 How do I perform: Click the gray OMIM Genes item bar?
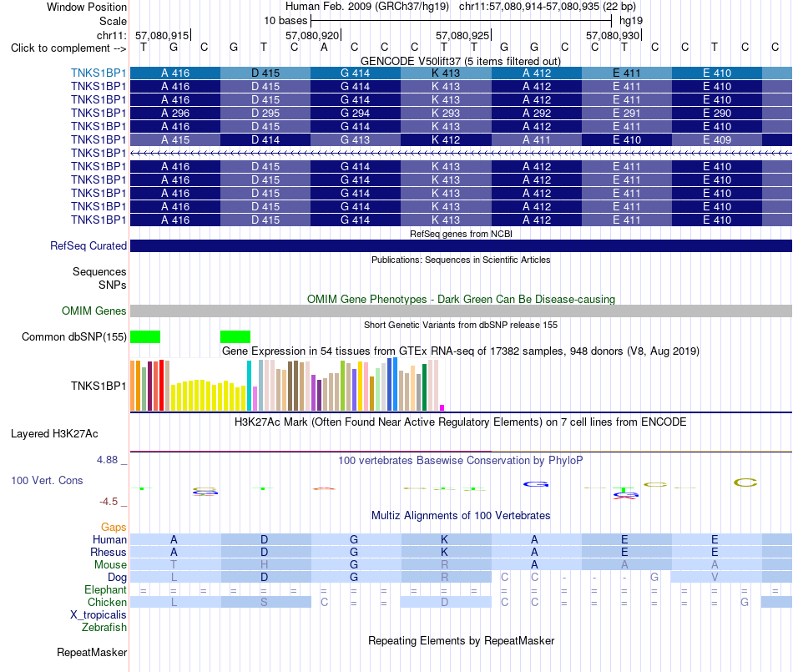point(461,311)
